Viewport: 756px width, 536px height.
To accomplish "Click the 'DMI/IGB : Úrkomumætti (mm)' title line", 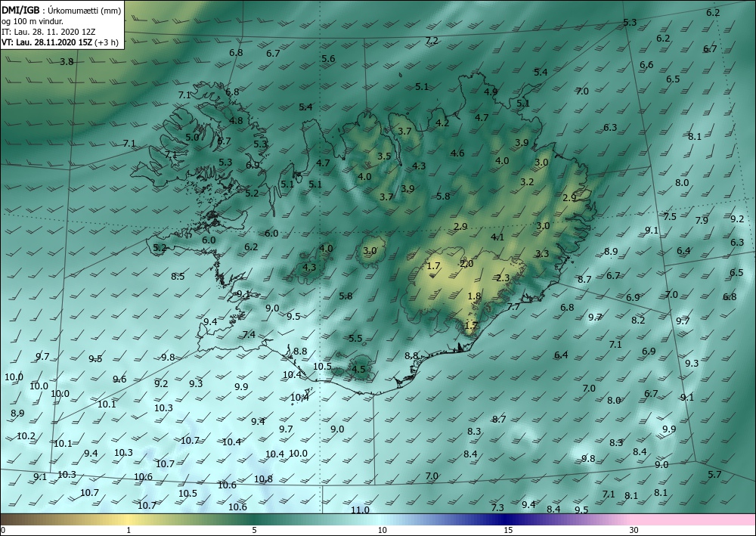I will (x=61, y=10).
